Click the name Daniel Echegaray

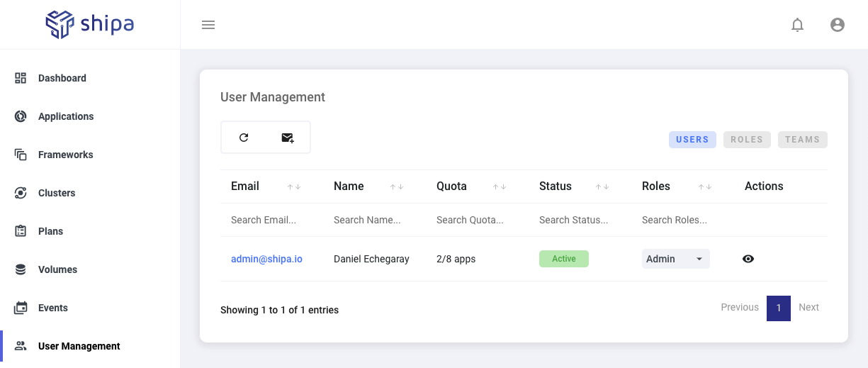(x=371, y=259)
